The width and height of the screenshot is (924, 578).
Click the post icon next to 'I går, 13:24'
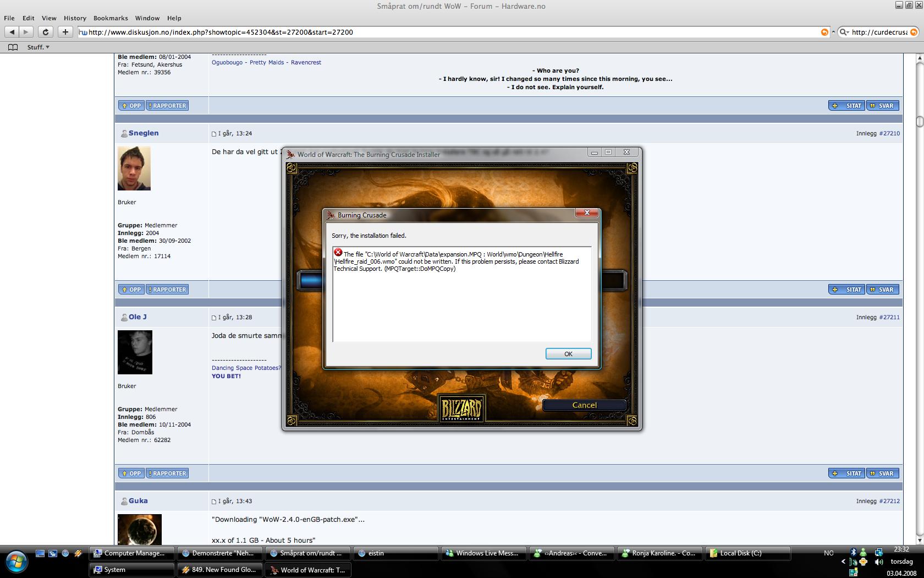pos(214,134)
